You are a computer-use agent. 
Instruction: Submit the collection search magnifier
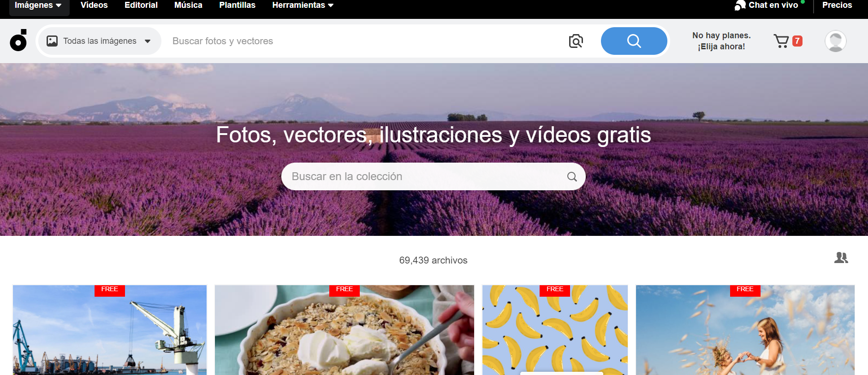pos(572,176)
